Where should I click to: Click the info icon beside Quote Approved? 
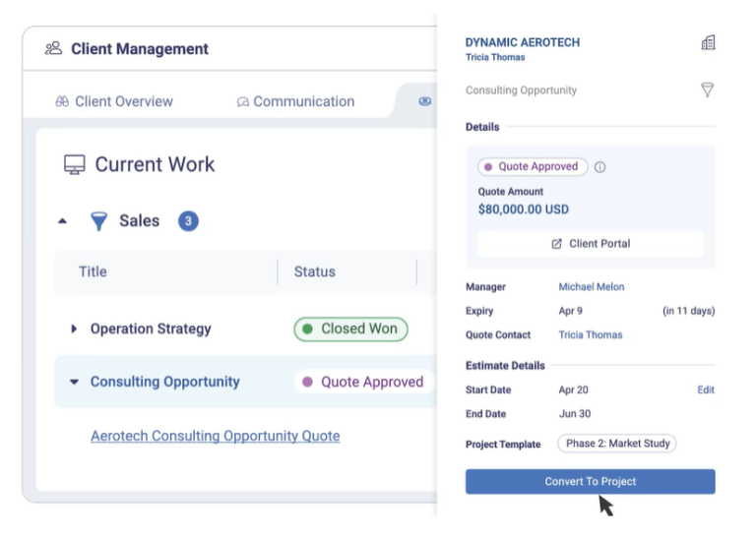[600, 167]
